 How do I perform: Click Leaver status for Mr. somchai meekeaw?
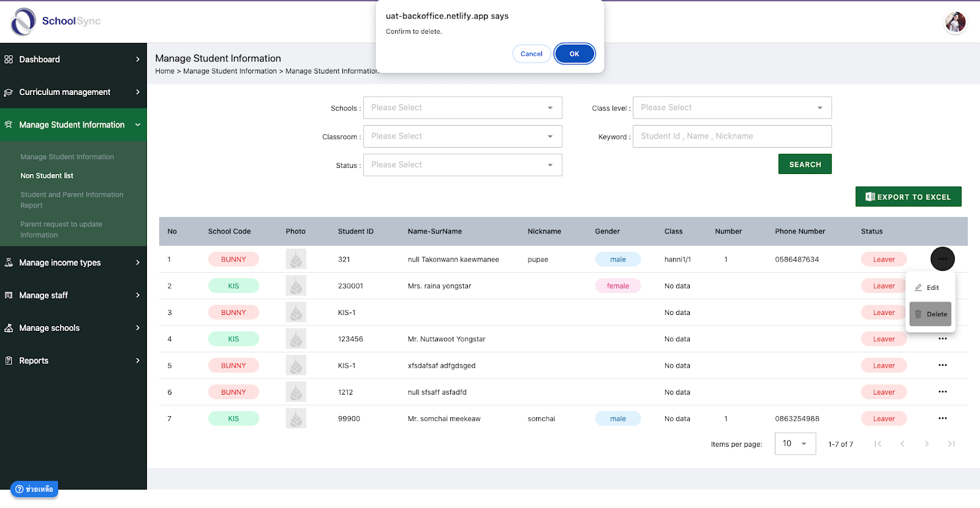[884, 419]
